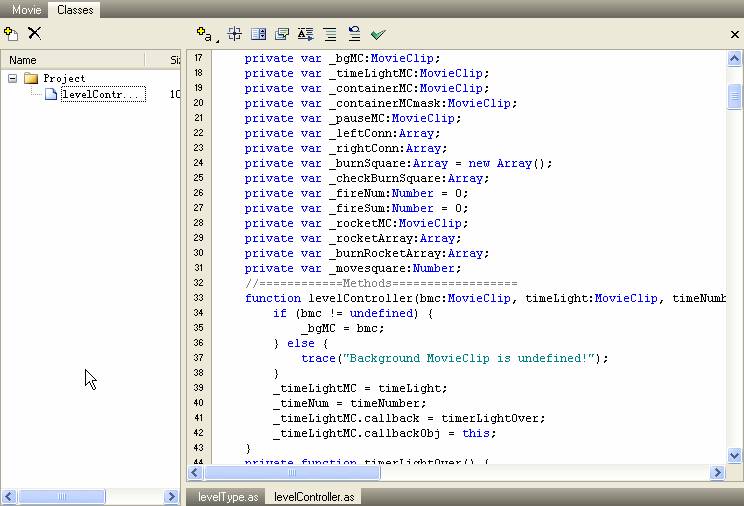Select the levelContr... class file

103,94
